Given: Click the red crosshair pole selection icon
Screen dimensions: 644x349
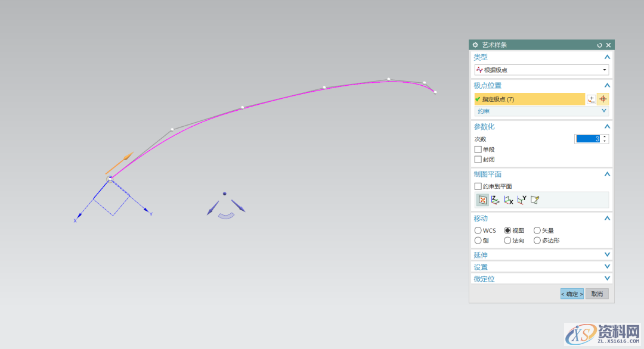Looking at the screenshot, I should point(603,99).
